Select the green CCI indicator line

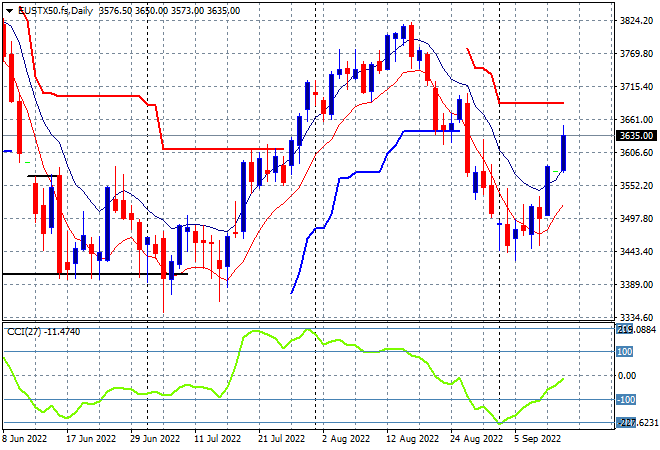pyautogui.click(x=283, y=376)
